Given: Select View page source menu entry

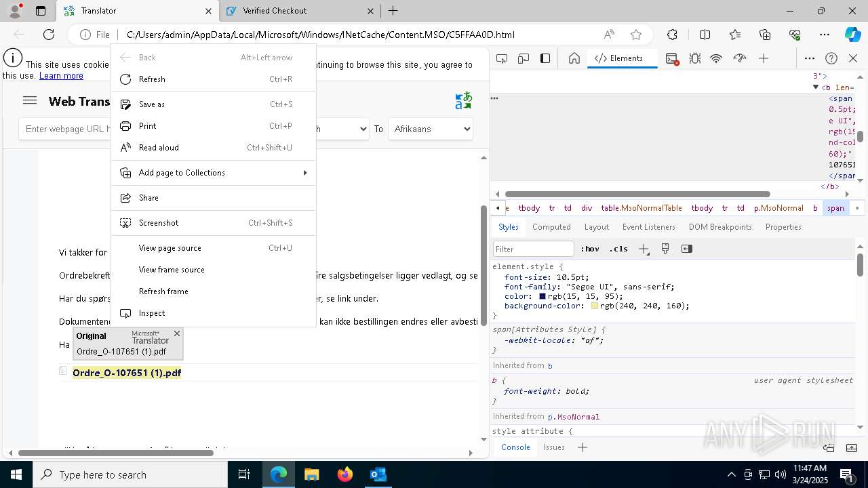Looking at the screenshot, I should (213, 248).
